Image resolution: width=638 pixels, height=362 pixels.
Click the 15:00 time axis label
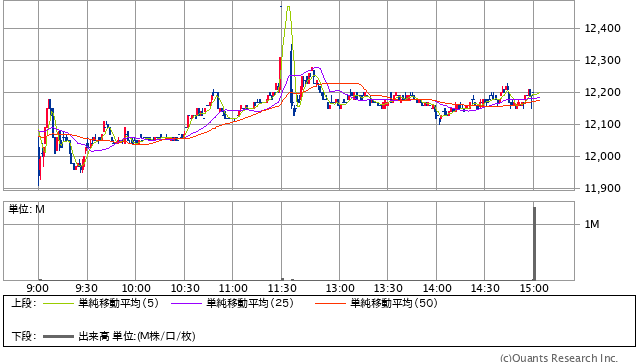(x=534, y=288)
